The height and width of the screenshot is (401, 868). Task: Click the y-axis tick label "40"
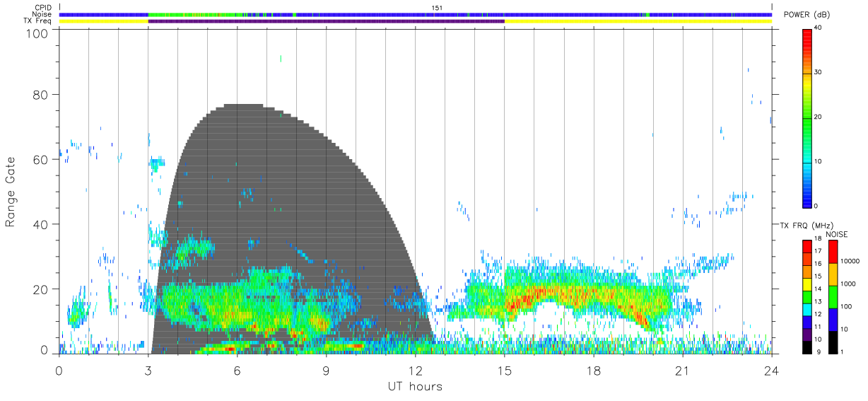41,224
